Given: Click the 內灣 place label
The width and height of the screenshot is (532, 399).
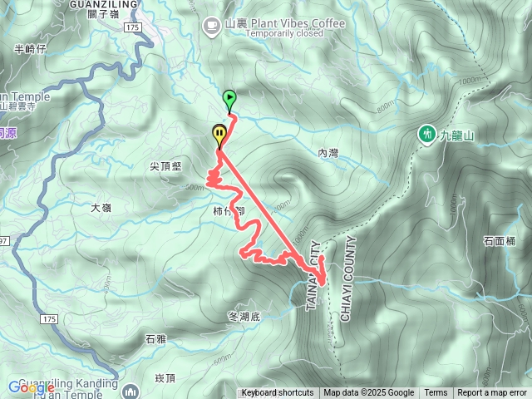Looking at the screenshot, I should 328,153.
